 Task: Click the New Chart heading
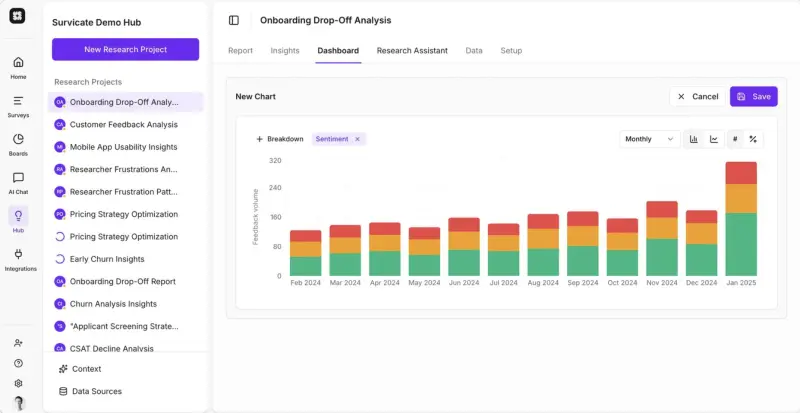point(256,96)
